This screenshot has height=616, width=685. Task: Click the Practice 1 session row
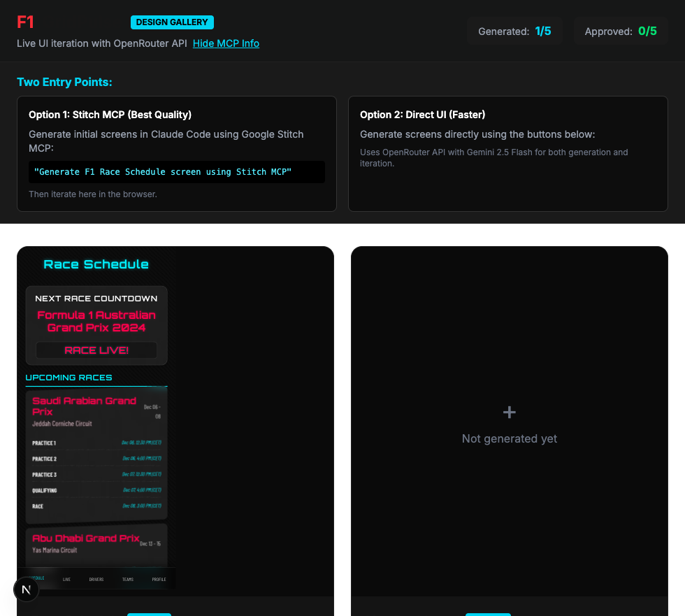[96, 443]
